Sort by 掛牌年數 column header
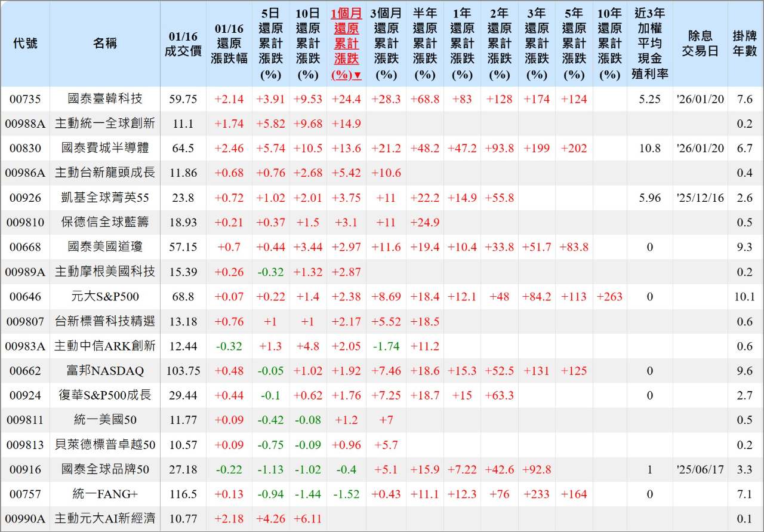 click(x=745, y=42)
